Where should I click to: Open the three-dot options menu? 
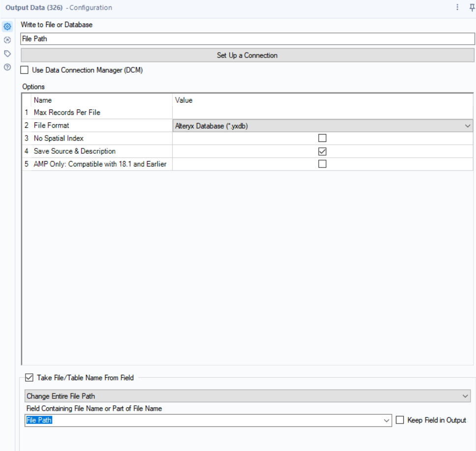(x=457, y=7)
